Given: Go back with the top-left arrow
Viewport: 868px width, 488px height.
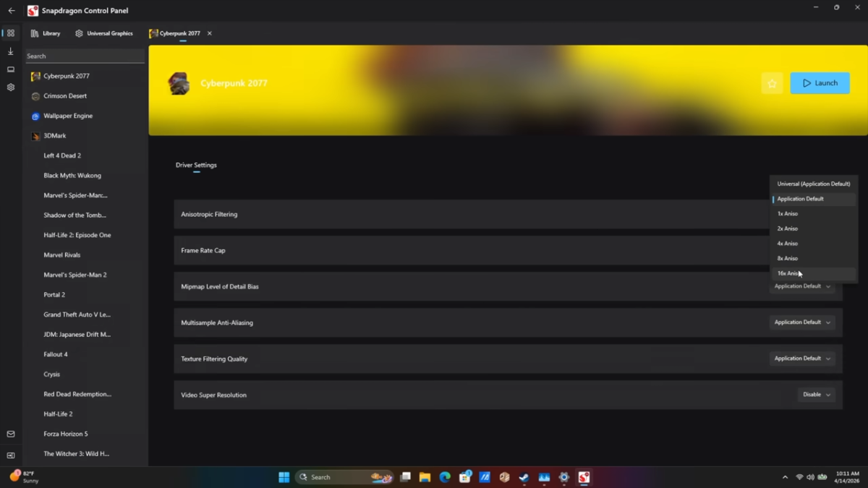Looking at the screenshot, I should coord(11,11).
